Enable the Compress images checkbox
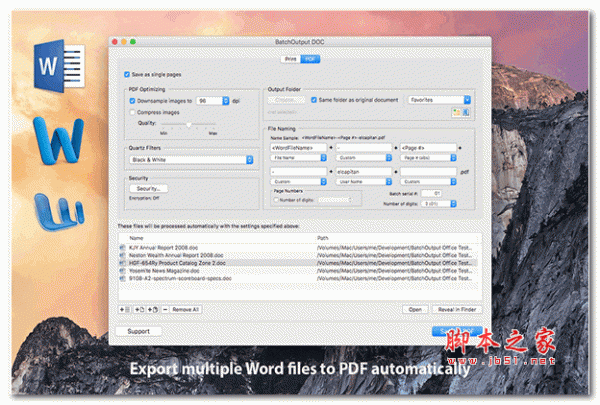 (x=133, y=112)
